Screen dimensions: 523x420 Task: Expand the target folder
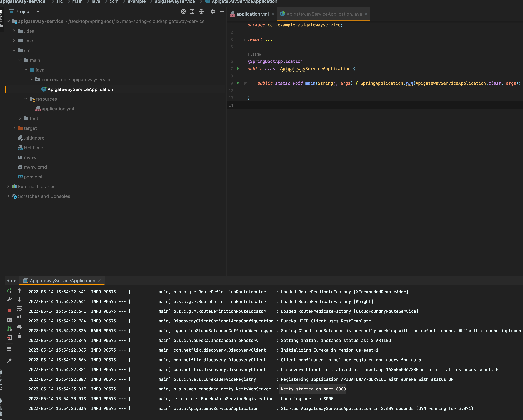tap(14, 128)
